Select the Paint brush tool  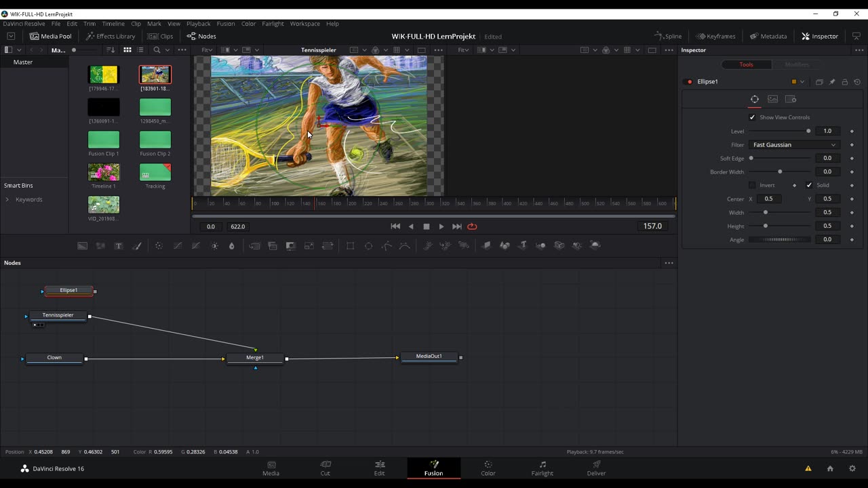[137, 246]
